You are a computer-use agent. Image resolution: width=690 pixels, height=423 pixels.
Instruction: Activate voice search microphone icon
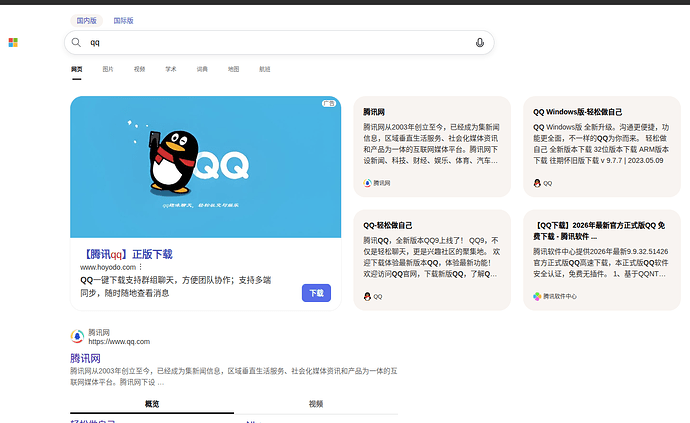click(x=480, y=42)
